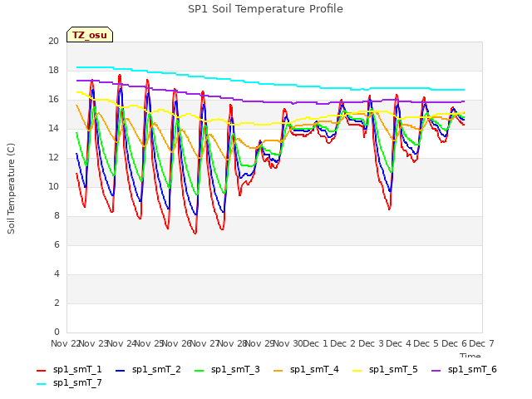Click the y-axis value 0
The image size is (532, 399).
click(x=57, y=332)
